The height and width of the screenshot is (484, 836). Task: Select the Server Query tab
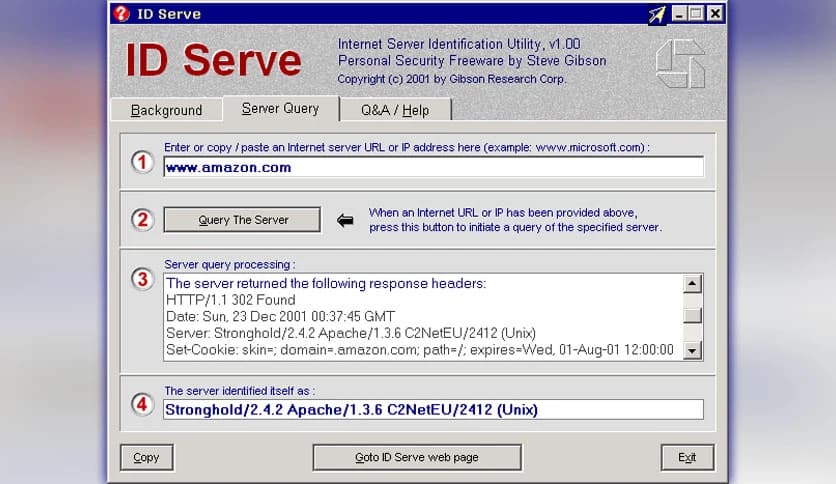(280, 108)
